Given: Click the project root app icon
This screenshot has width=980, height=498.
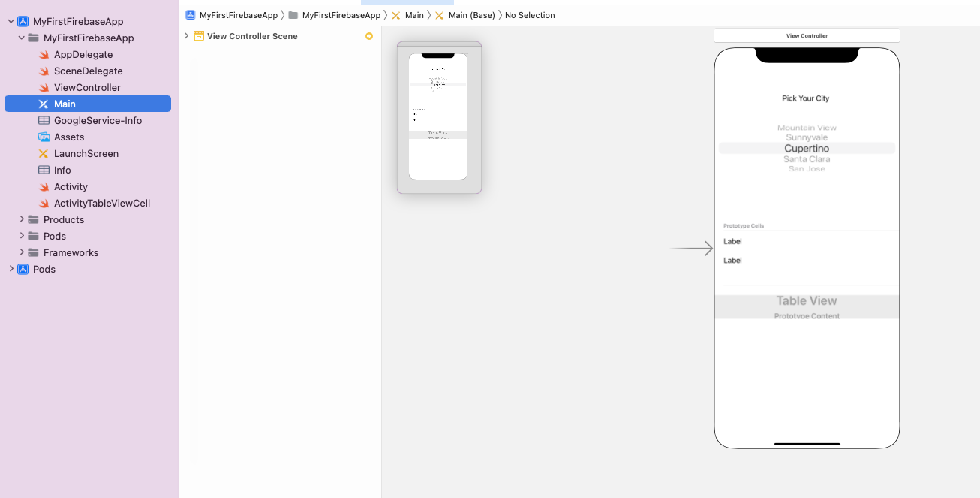Looking at the screenshot, I should 23,22.
